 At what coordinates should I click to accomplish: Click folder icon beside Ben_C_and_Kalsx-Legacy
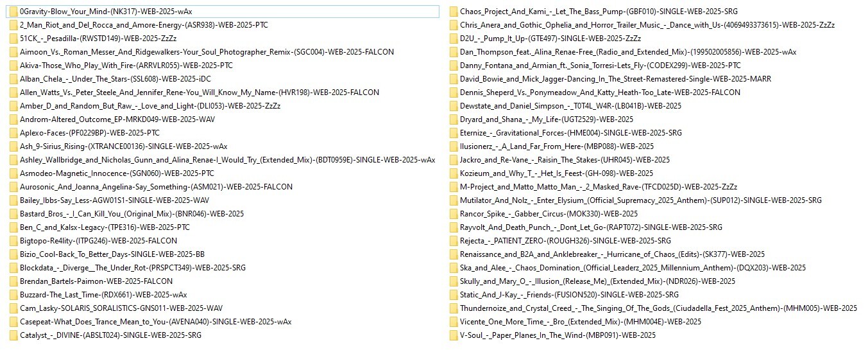point(13,227)
